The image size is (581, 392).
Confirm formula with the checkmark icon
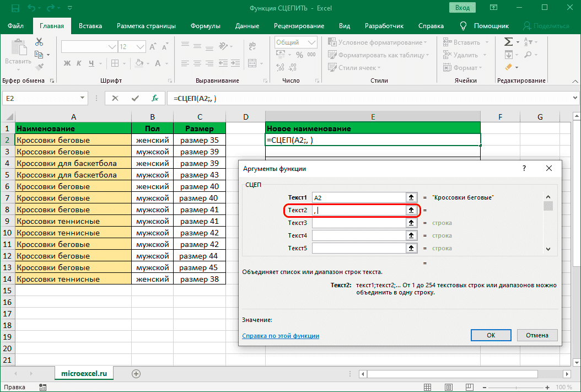(135, 98)
